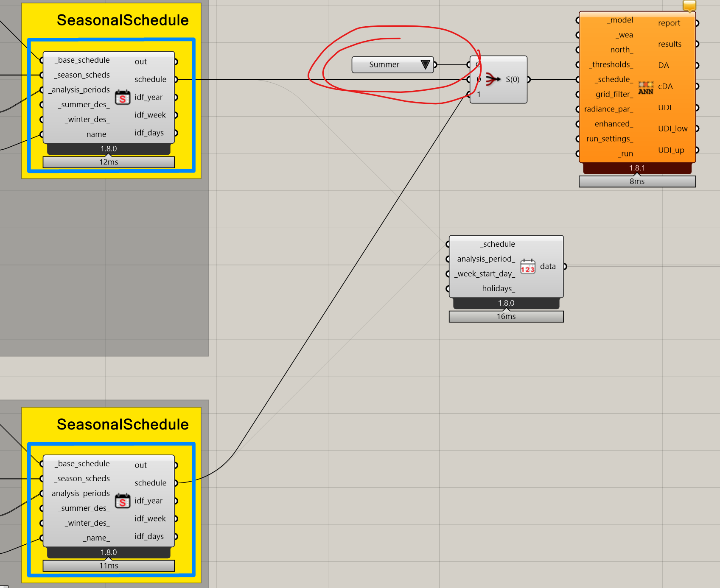Click the schedule output port on top SeasonalSchedule

point(175,79)
